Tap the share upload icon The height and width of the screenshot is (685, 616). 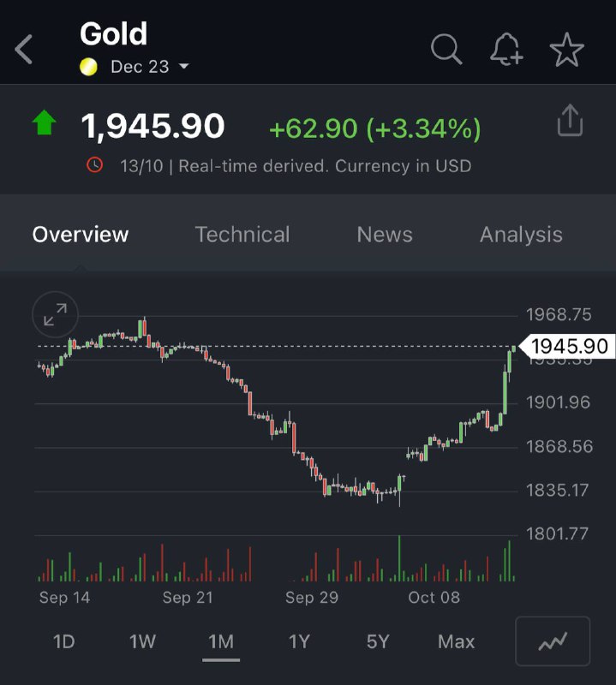click(570, 120)
